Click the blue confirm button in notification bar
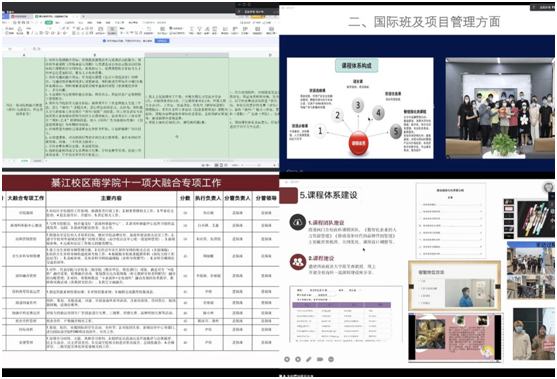Screen dimensions: 557x379 pos(162,41)
